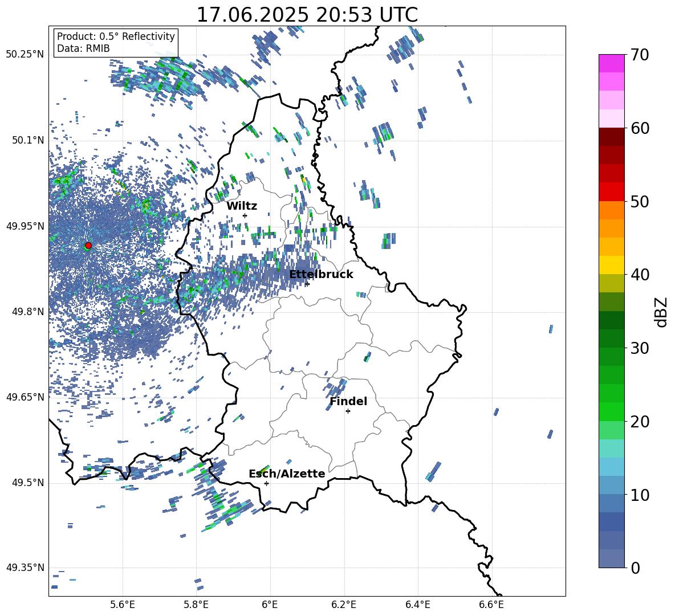The height and width of the screenshot is (616, 675).
Task: Click the 5.6°E longitude label
Action: (123, 605)
